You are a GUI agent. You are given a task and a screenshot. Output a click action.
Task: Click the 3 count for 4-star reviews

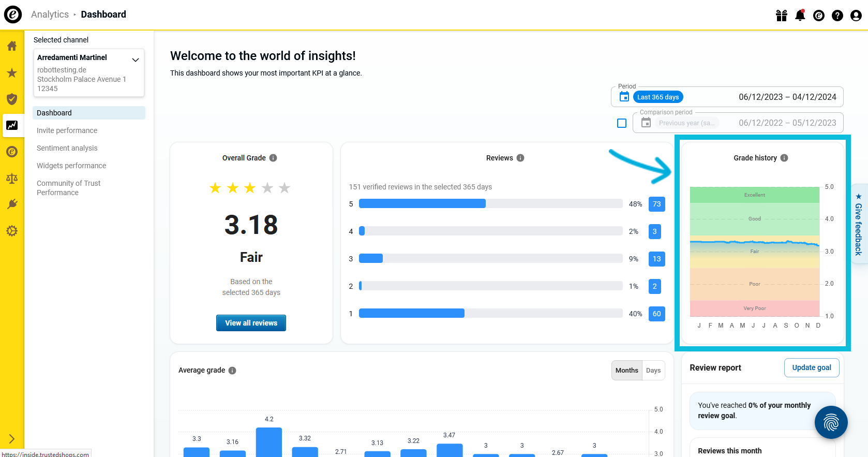pyautogui.click(x=654, y=231)
